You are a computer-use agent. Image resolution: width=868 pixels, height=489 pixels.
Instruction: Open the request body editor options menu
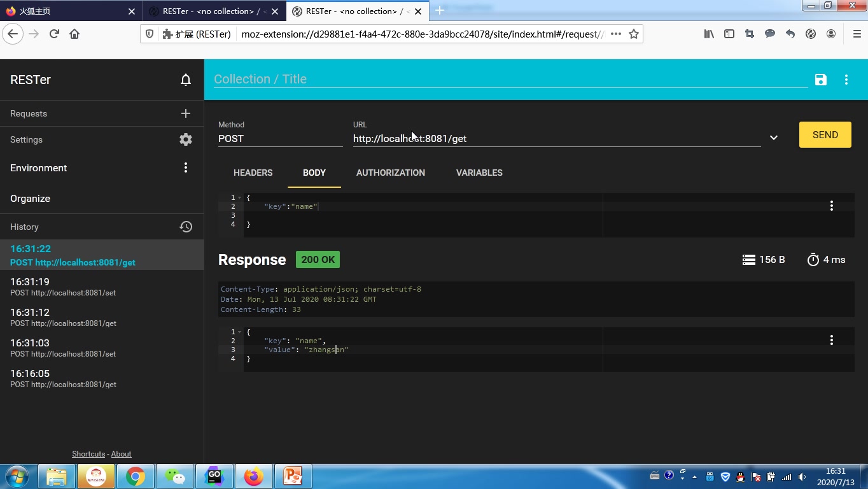tap(832, 206)
